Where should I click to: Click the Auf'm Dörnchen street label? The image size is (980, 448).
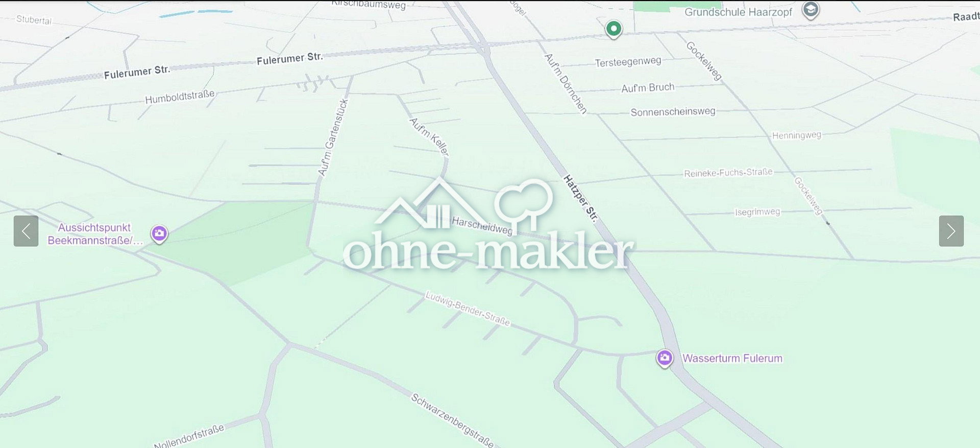(x=566, y=83)
